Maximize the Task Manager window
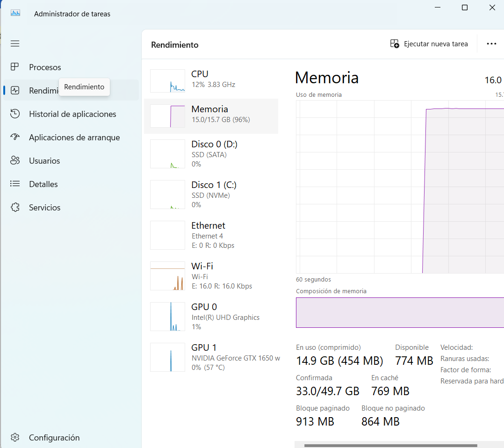 (464, 7)
